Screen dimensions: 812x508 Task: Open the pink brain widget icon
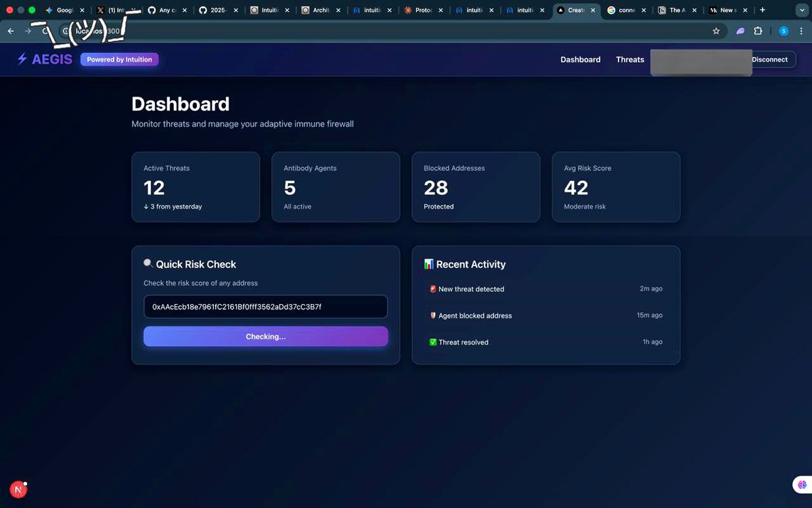pyautogui.click(x=802, y=485)
